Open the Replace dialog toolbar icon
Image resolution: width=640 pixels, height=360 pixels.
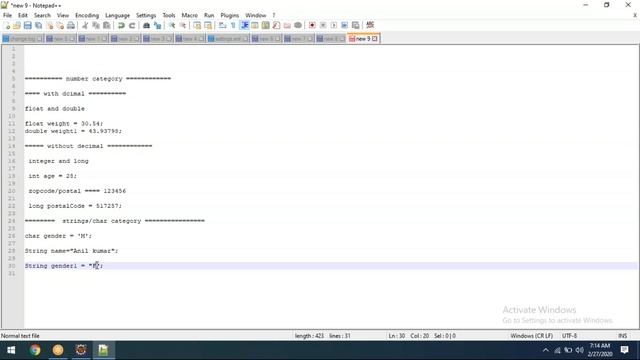point(157,25)
